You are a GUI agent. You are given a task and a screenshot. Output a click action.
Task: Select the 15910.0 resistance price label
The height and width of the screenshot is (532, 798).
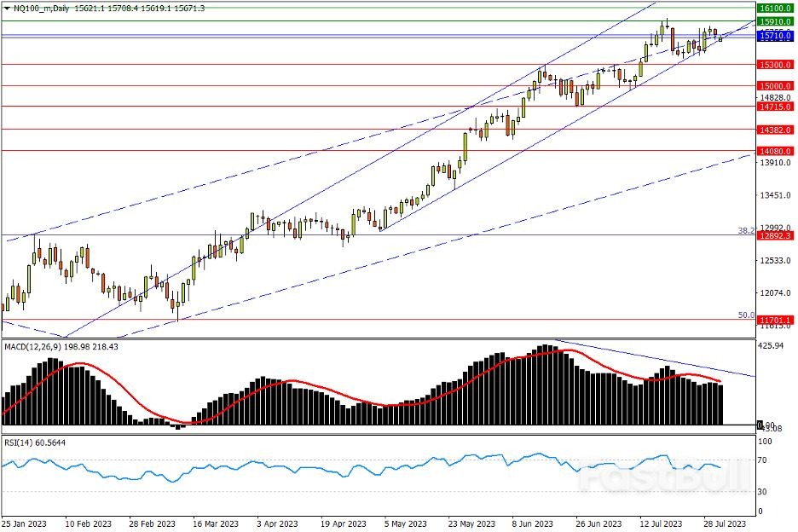tap(776, 20)
